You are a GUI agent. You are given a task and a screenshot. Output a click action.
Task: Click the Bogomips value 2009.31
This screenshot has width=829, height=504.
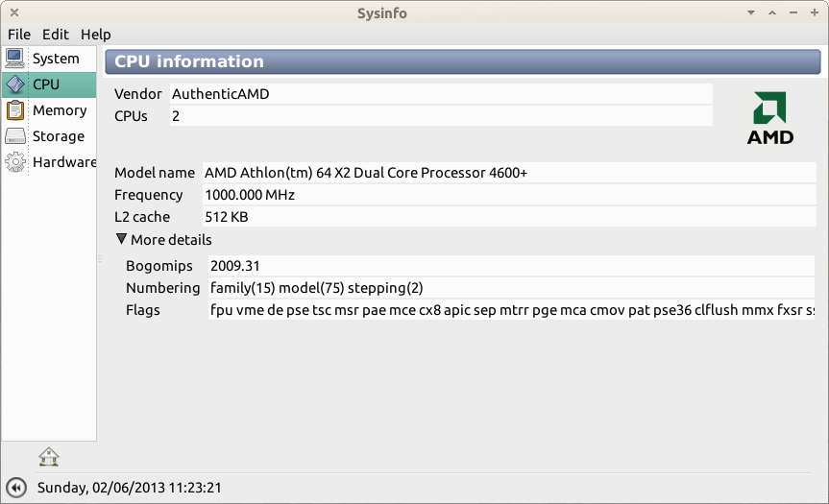click(235, 266)
